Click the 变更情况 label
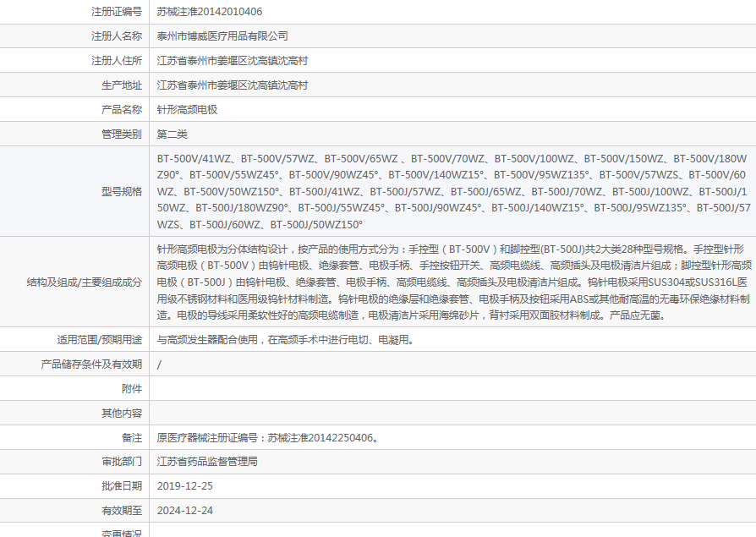The width and height of the screenshot is (756, 537). point(122,533)
